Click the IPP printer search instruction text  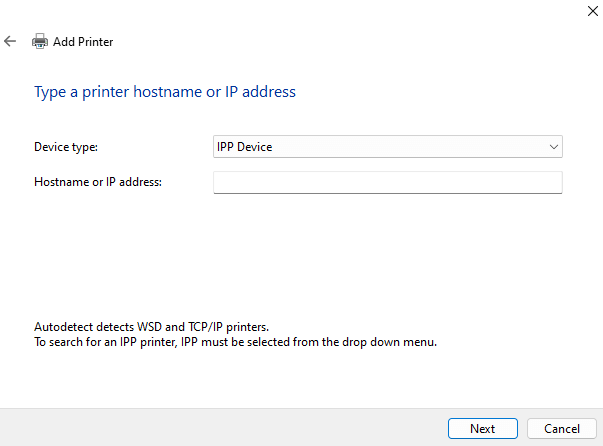click(x=235, y=342)
